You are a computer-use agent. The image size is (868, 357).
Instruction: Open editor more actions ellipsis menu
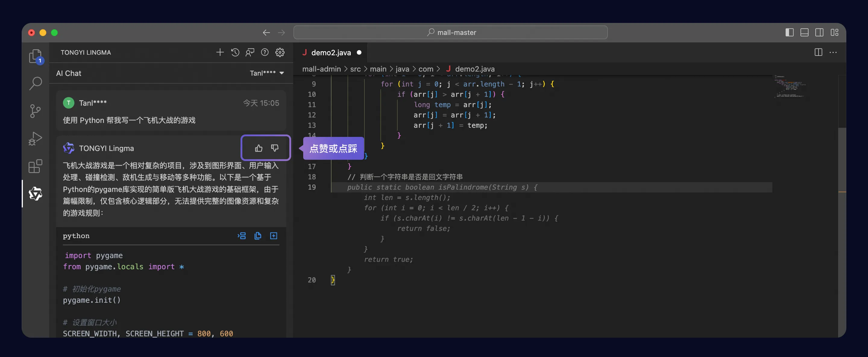click(x=833, y=52)
